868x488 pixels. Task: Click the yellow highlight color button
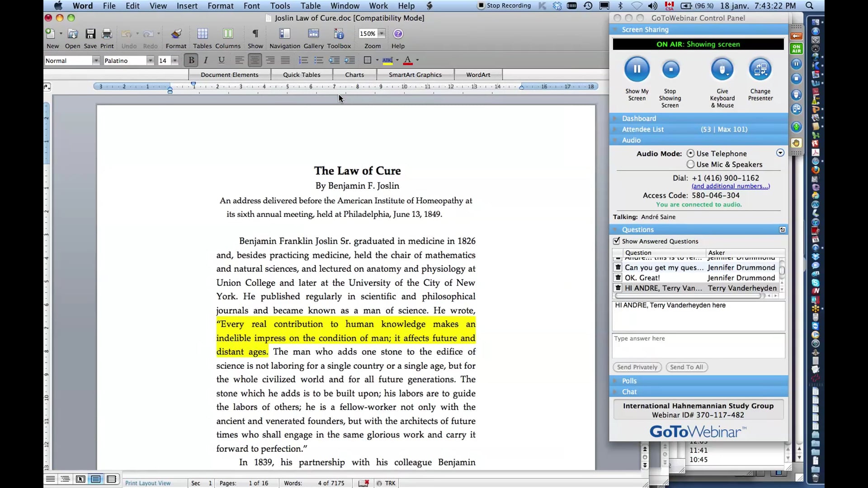click(x=387, y=60)
